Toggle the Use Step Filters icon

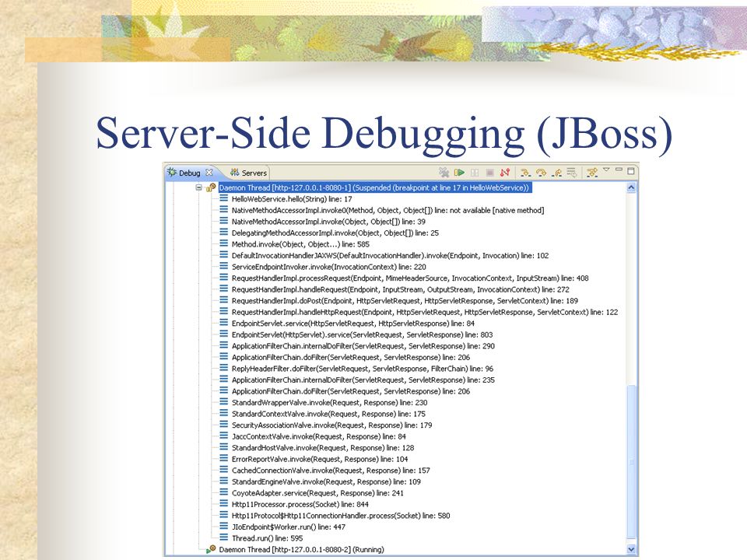[x=592, y=173]
